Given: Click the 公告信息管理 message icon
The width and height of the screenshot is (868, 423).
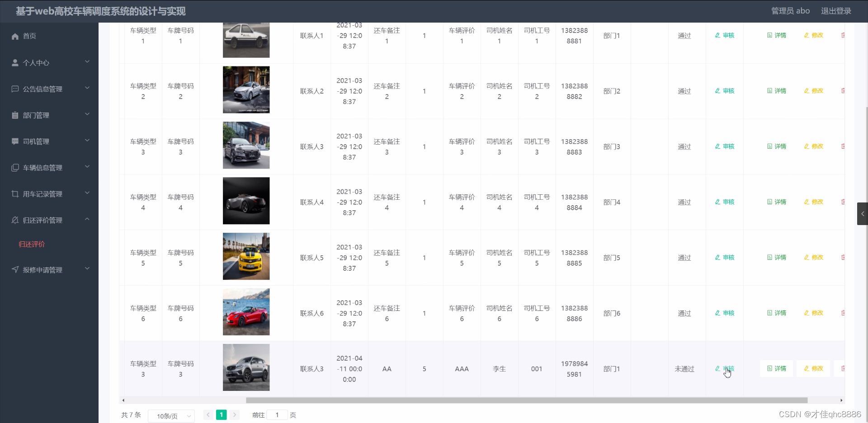Looking at the screenshot, I should [x=15, y=89].
